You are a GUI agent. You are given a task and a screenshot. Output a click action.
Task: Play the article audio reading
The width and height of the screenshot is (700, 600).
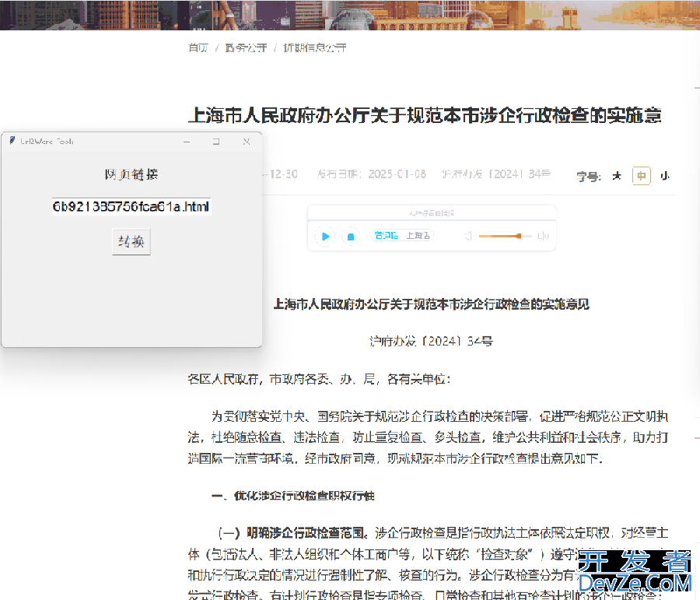point(325,237)
